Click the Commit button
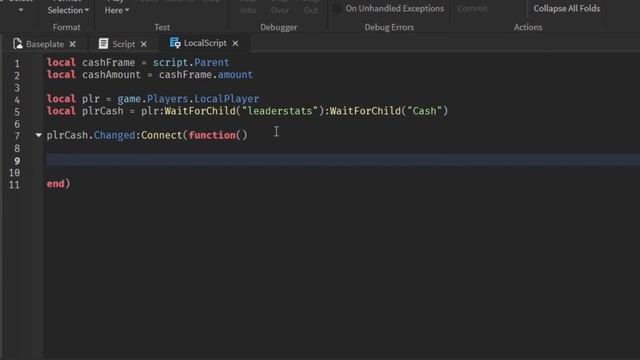Image resolution: width=640 pixels, height=360 pixels. click(472, 9)
